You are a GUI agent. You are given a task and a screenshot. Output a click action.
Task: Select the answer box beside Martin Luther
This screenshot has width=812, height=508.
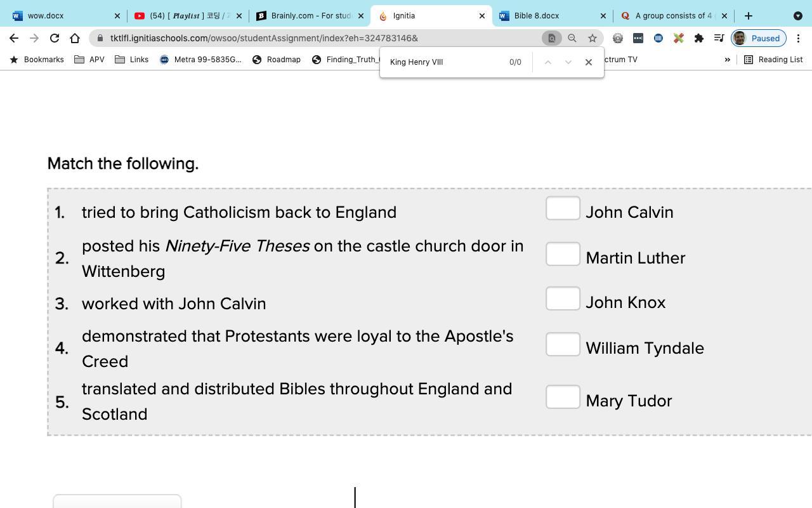563,254
